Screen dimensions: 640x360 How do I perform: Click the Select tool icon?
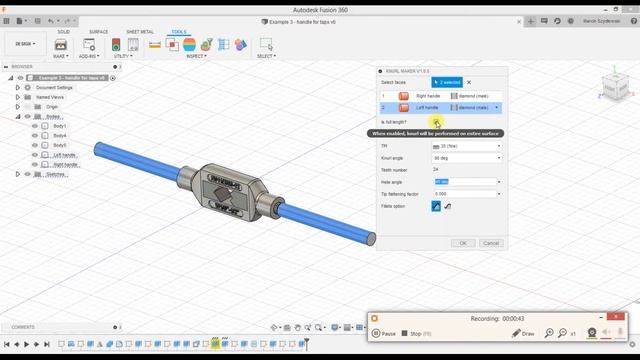[x=266, y=44]
